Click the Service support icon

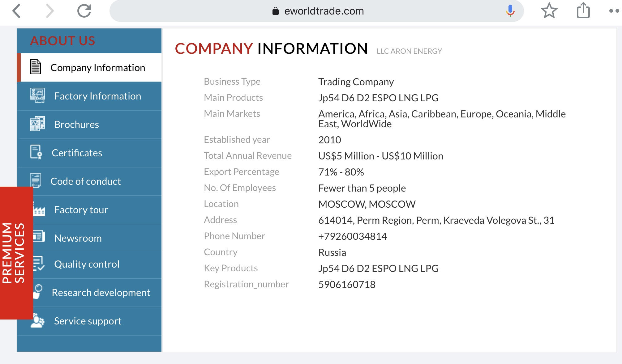(37, 321)
